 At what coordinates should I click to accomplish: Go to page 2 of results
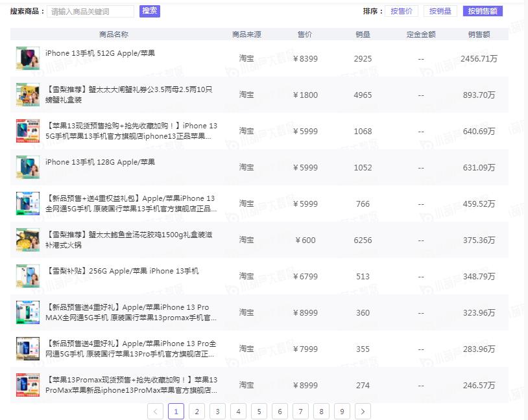pos(197,411)
